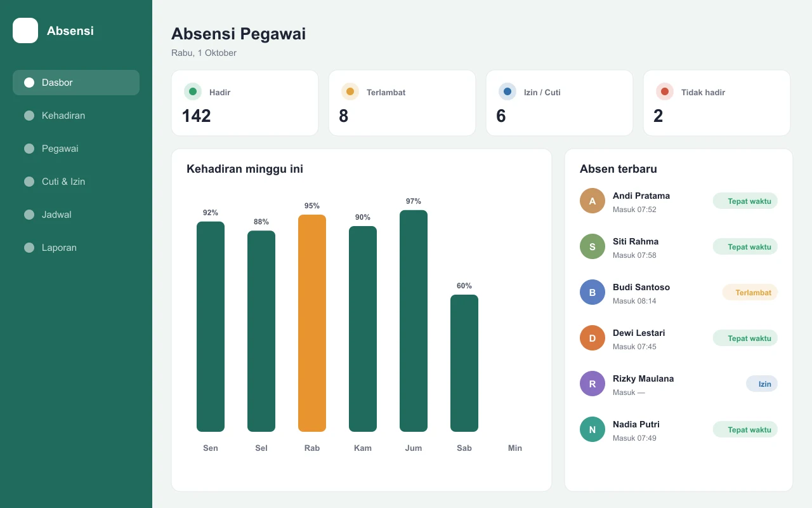Click the green Hadir status icon

click(193, 91)
